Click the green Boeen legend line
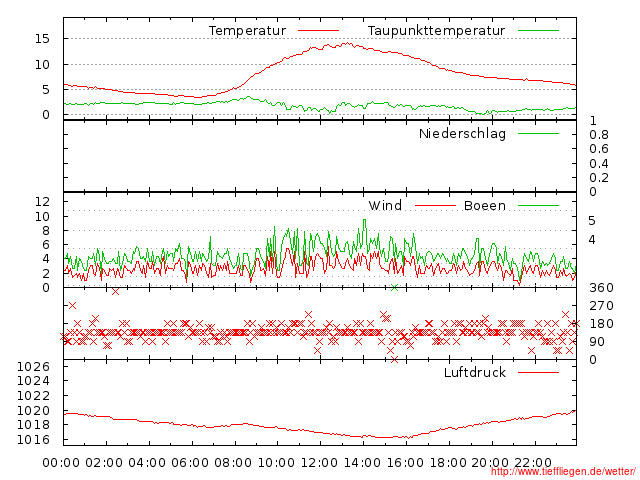Image resolution: width=640 pixels, height=480 pixels. (538, 206)
